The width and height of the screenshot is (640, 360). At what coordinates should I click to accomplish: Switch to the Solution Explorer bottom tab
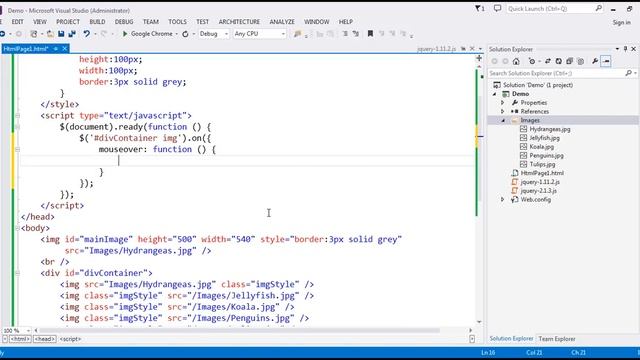pyautogui.click(x=511, y=339)
